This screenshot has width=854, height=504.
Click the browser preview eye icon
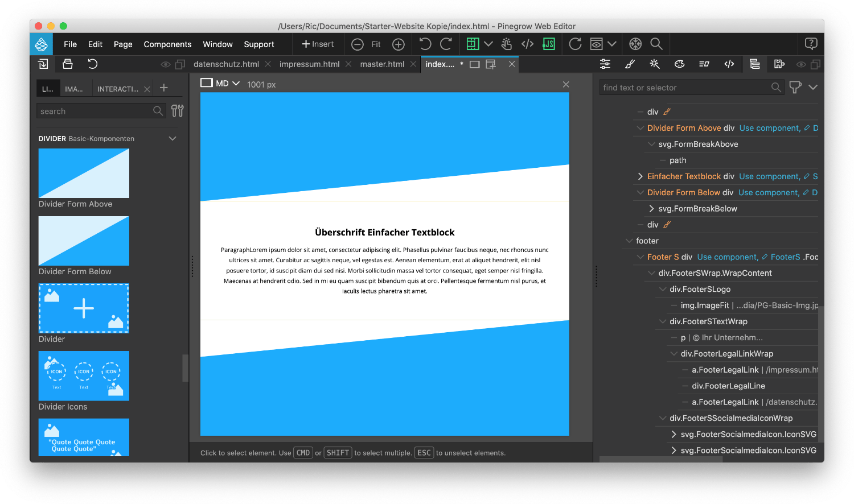tap(596, 44)
